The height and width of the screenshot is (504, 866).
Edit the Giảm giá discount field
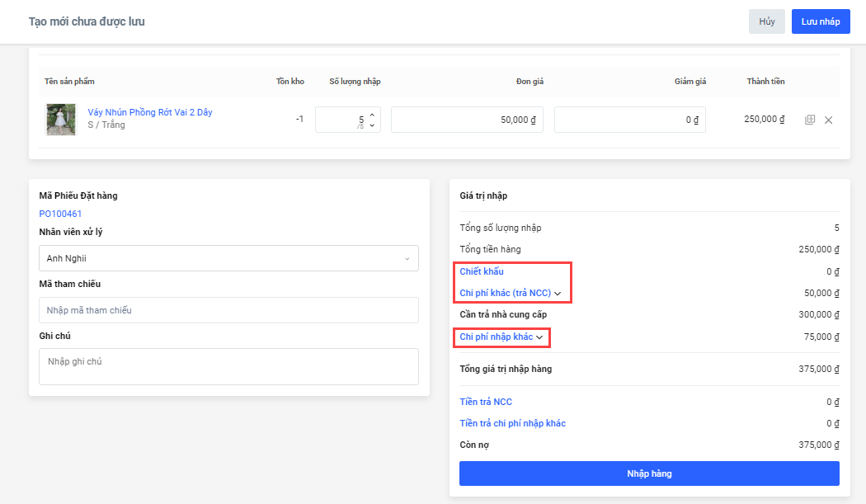(630, 120)
